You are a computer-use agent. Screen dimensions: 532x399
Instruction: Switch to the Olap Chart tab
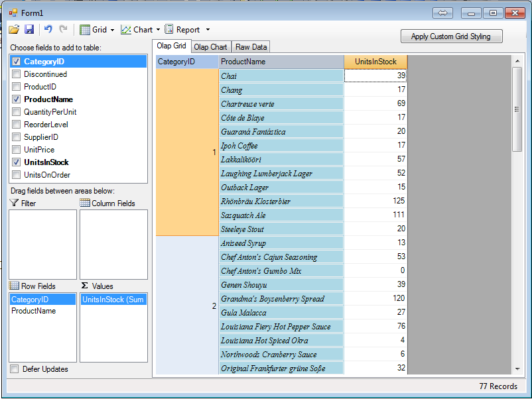[x=210, y=47]
